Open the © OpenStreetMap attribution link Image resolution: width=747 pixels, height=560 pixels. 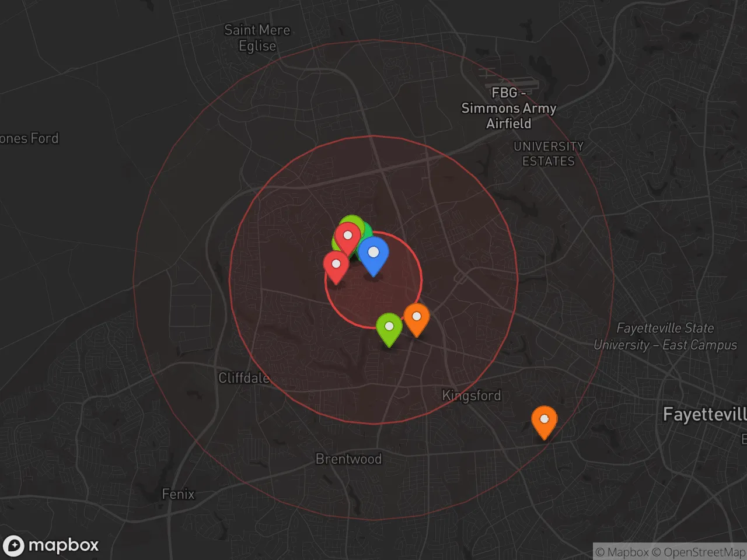click(699, 552)
